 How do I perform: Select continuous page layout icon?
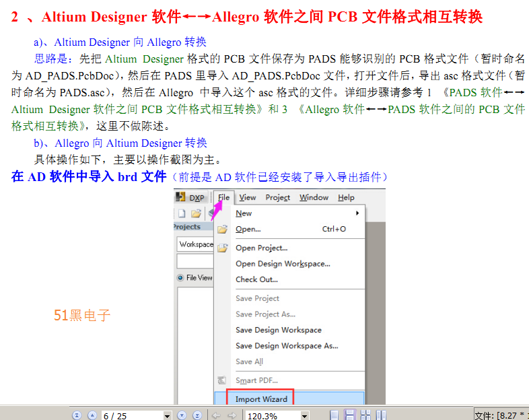click(350, 415)
